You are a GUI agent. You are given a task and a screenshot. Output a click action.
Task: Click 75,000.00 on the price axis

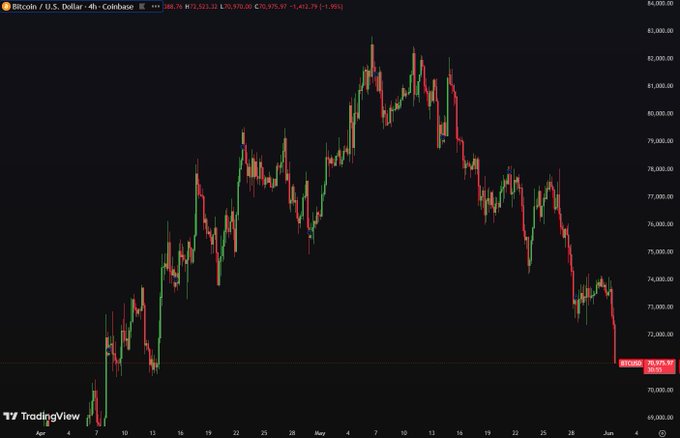click(x=660, y=252)
